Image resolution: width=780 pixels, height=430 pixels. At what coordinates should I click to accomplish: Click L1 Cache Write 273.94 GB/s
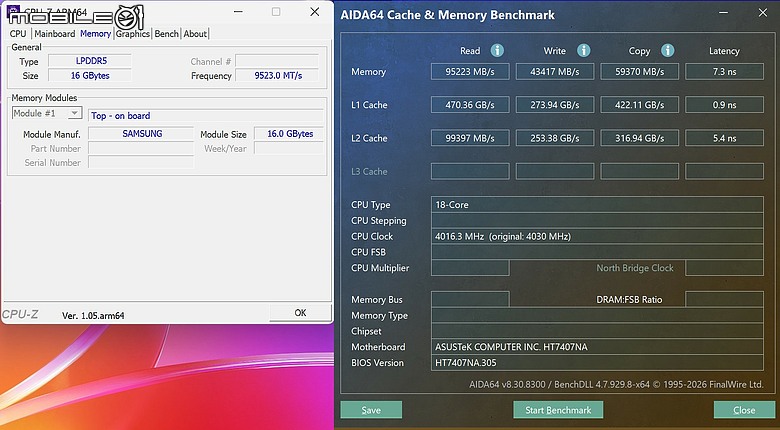[x=555, y=105]
